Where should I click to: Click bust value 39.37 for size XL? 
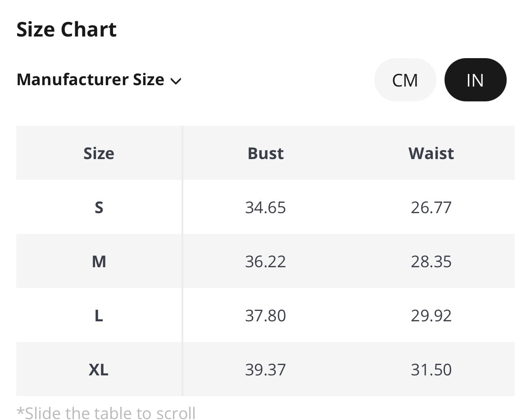(x=266, y=370)
